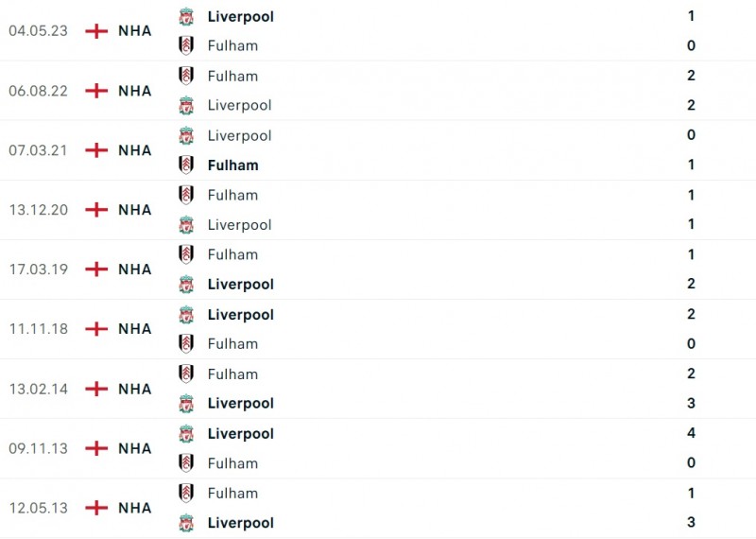Open Liverpool team name in 09.11.13 match
756x539 pixels.
(x=240, y=433)
